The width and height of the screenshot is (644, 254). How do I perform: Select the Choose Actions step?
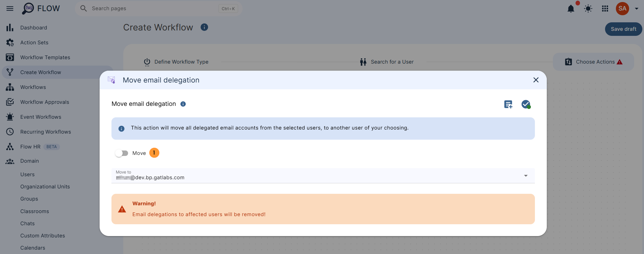tap(594, 62)
